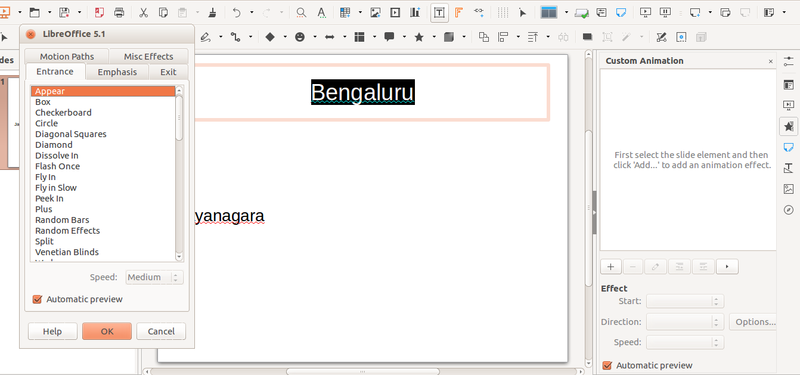Select the Curve drawing tool
Image resolution: width=800 pixels, height=375 pixels.
pyautogui.click(x=205, y=37)
